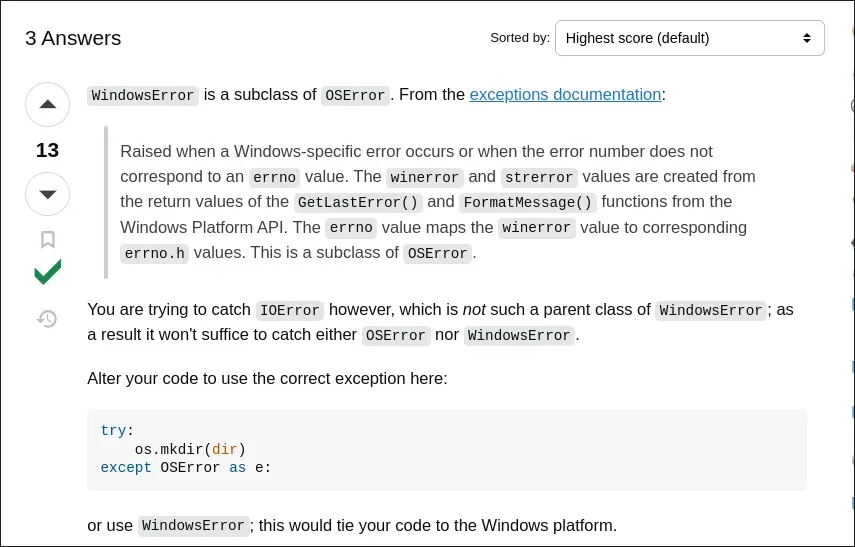Click the italic word "not"
855x547 pixels.
coord(474,310)
